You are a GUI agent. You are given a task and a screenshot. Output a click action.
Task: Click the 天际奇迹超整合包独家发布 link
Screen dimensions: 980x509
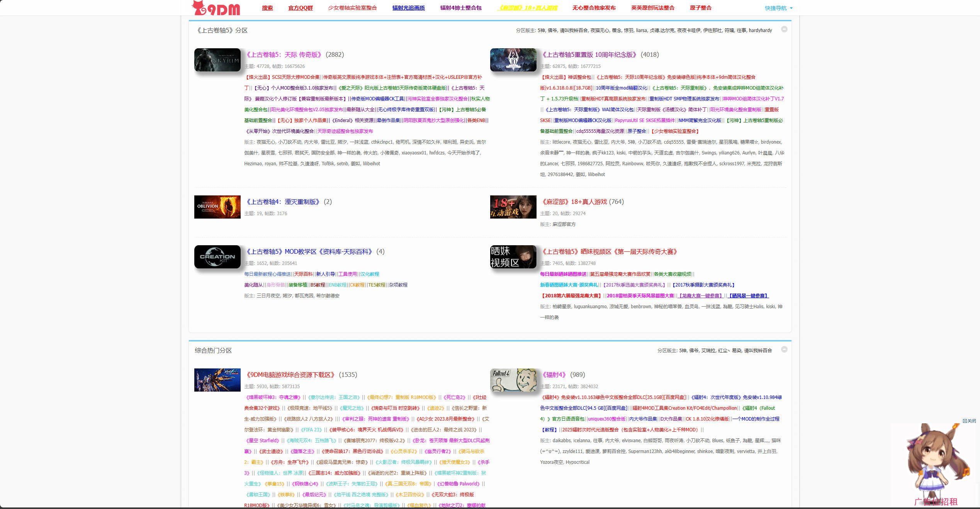pyautogui.click(x=345, y=131)
